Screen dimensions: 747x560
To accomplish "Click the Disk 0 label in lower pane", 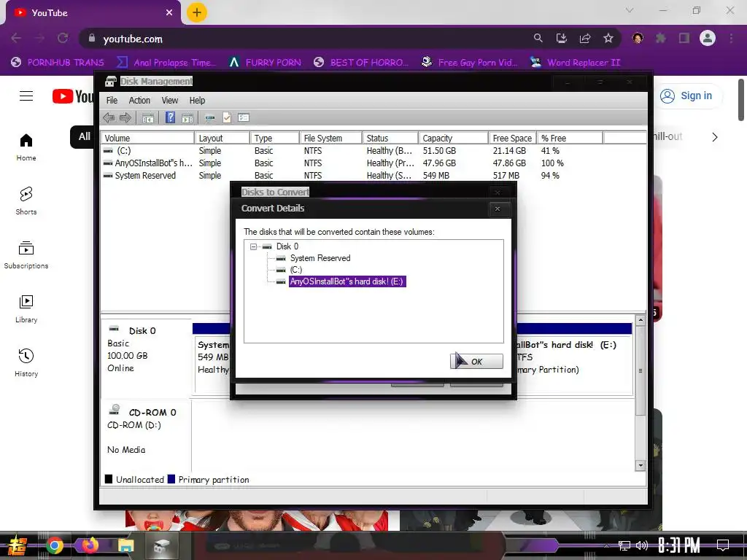I will pos(142,331).
